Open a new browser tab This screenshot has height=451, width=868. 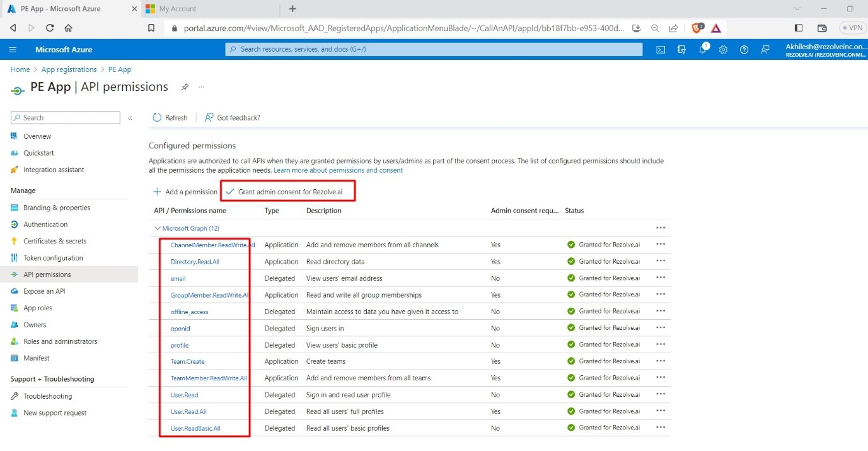coord(292,9)
